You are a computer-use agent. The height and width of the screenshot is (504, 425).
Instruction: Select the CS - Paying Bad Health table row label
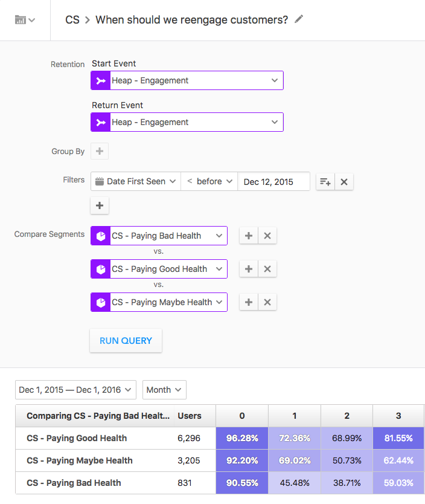coord(74,483)
